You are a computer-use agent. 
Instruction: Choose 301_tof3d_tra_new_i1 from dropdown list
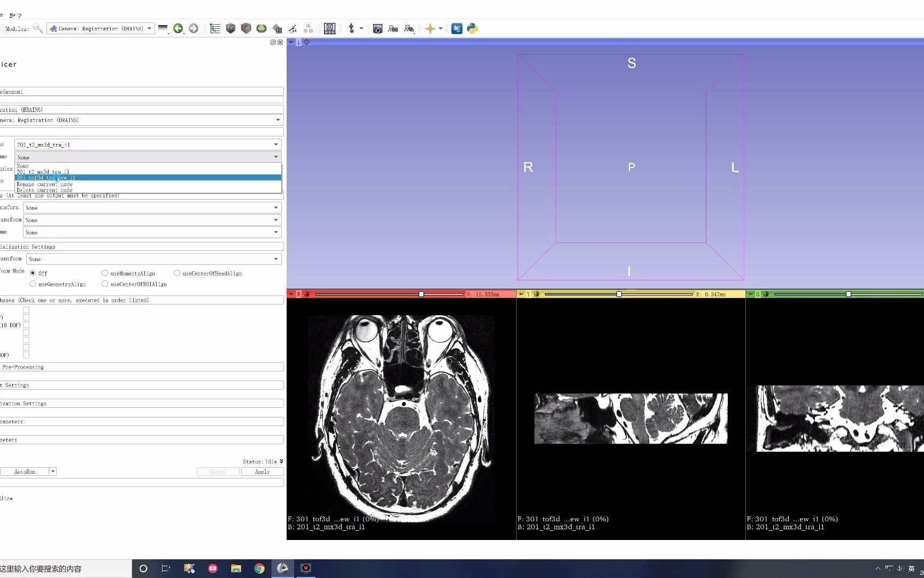click(148, 178)
